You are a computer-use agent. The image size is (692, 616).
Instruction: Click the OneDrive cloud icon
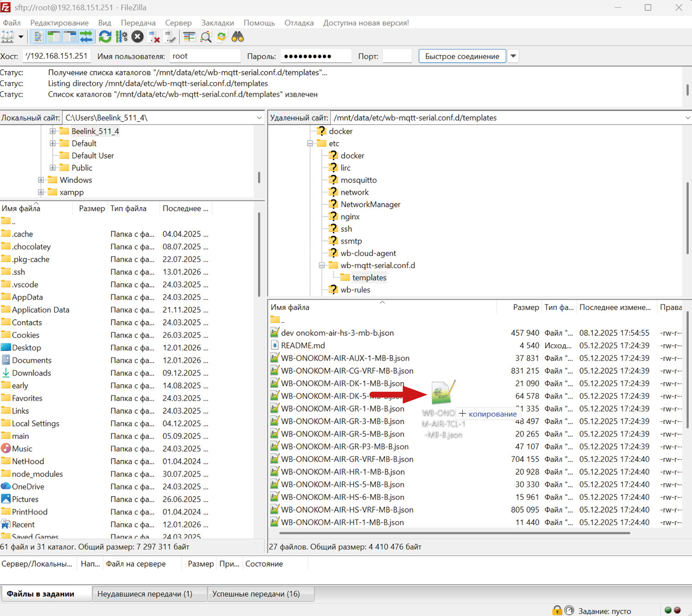pos(6,486)
